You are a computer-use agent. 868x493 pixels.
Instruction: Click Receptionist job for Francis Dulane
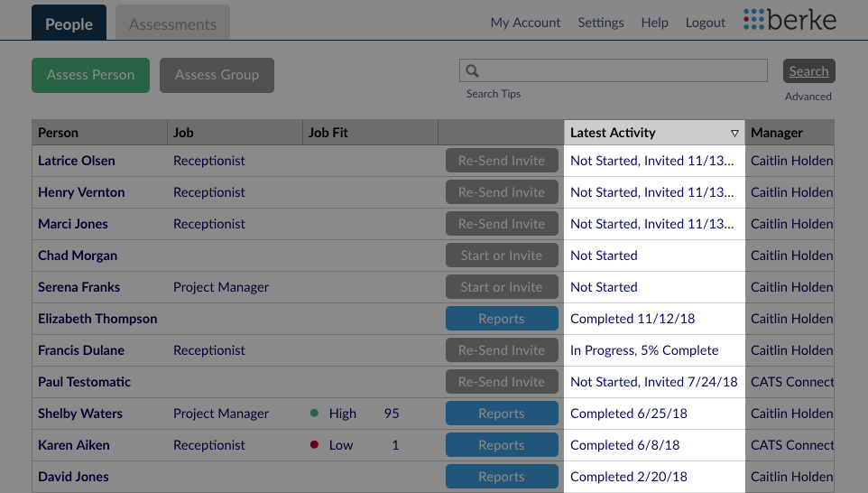tap(208, 350)
